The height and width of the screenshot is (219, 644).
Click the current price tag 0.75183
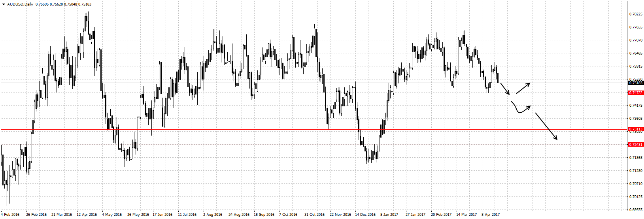636,83
